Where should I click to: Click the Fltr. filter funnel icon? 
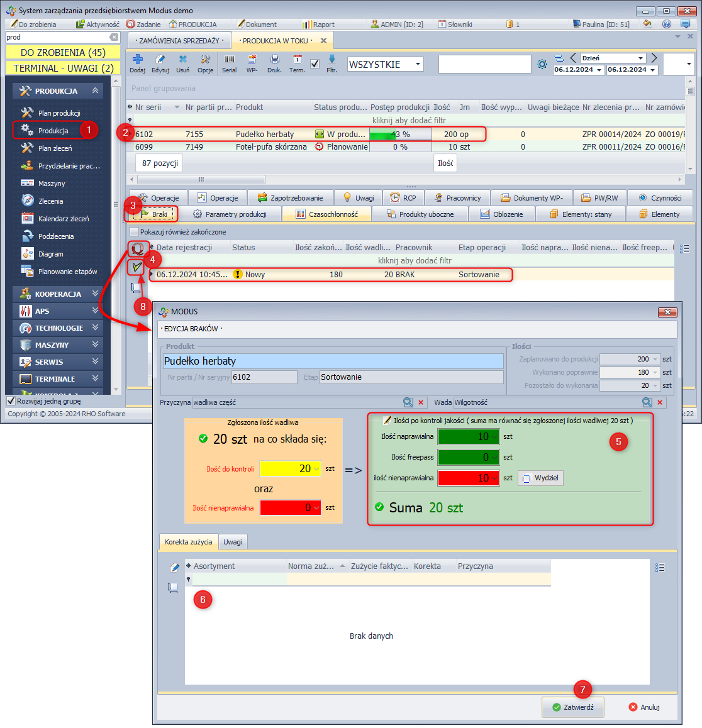(332, 60)
